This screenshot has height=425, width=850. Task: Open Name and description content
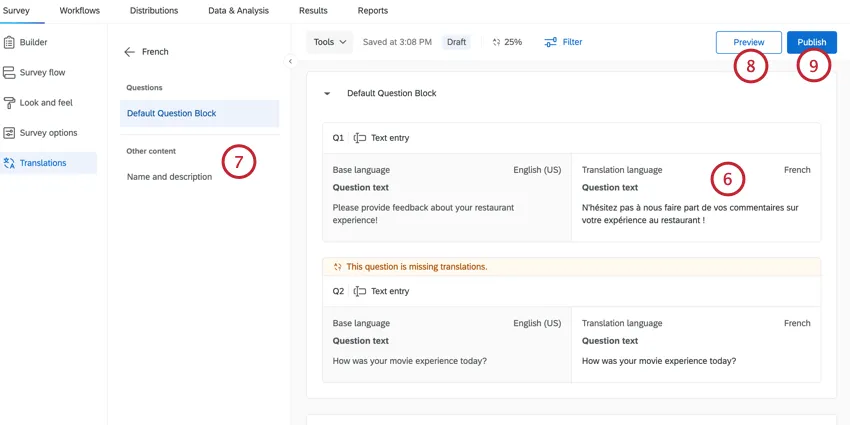169,177
